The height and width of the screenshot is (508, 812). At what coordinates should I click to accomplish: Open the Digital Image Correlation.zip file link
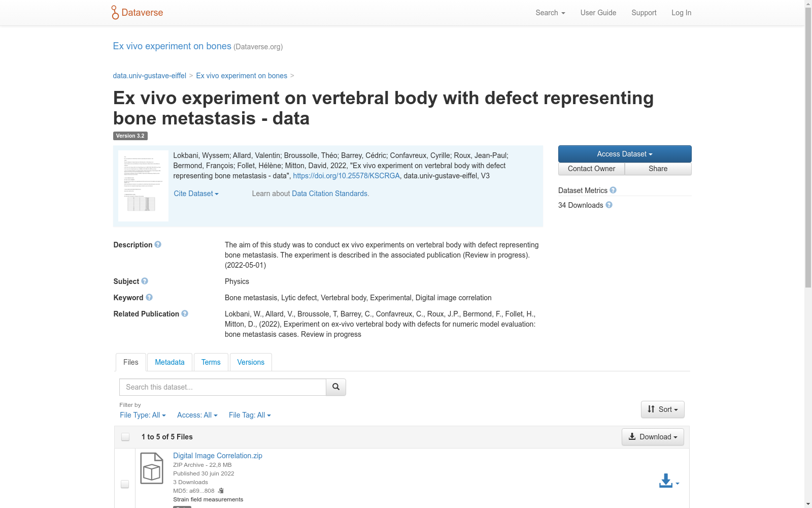[x=218, y=456]
